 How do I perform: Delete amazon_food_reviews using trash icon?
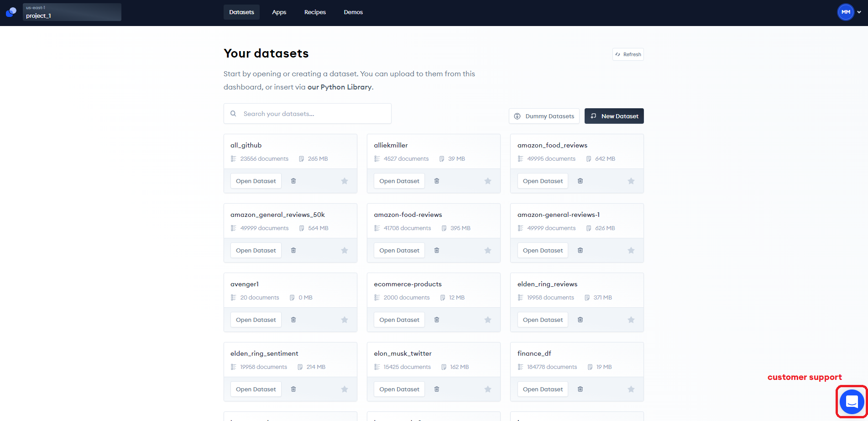[580, 181]
